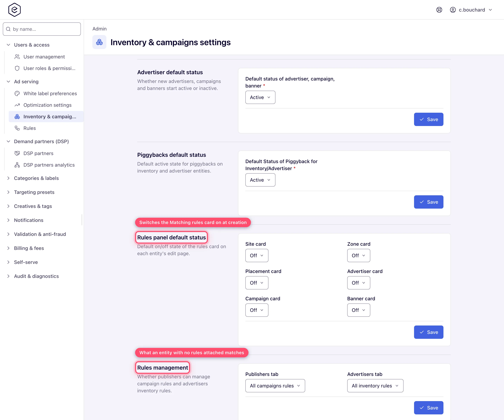Expand Validation & anti-fraud section

tap(8, 234)
